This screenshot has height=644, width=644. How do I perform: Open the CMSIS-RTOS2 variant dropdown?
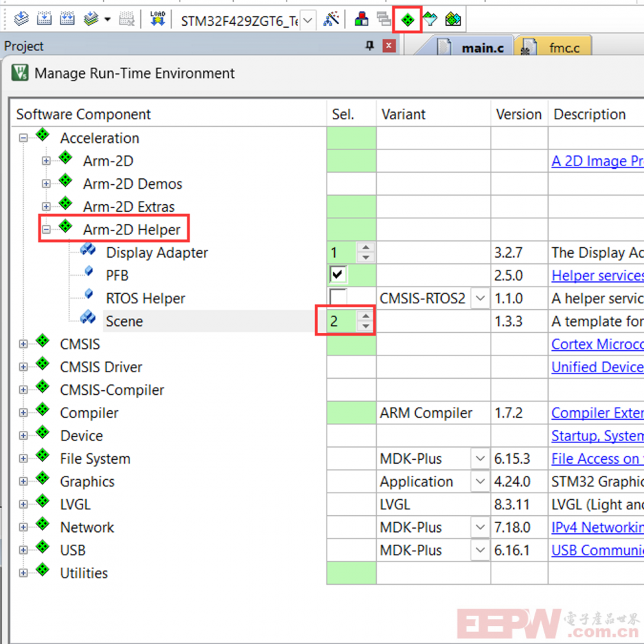pyautogui.click(x=480, y=298)
